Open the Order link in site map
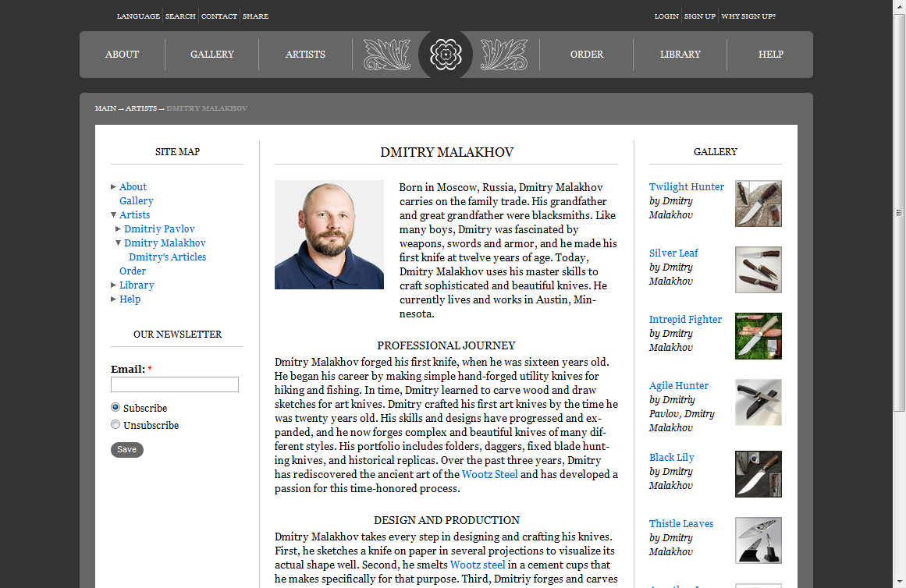Screen dimensions: 906x588 [133, 271]
